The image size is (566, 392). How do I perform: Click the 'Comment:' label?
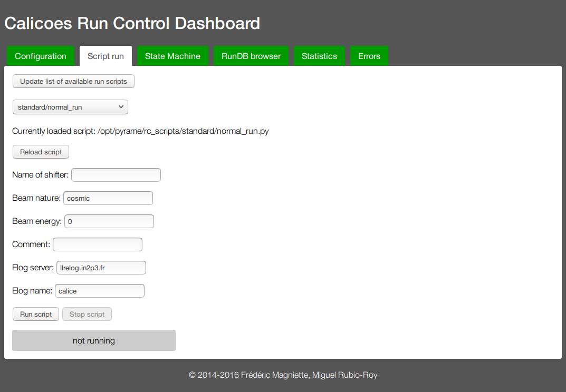[x=31, y=244]
